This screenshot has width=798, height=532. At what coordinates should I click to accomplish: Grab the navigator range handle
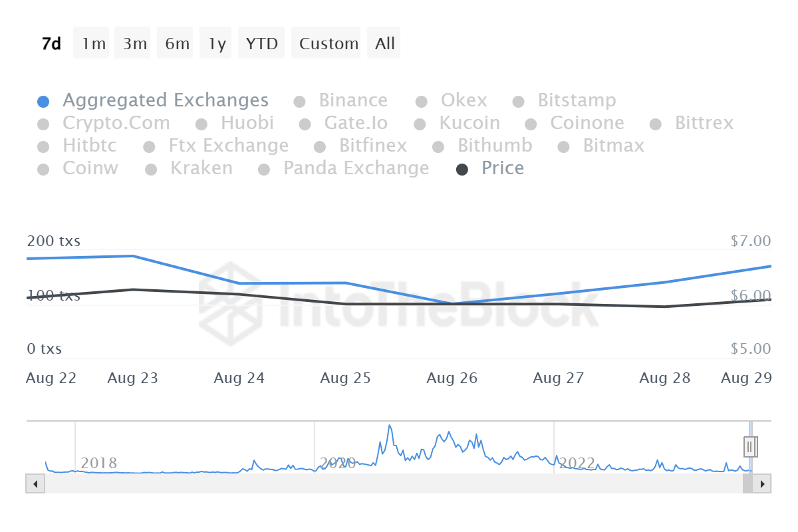coord(750,447)
